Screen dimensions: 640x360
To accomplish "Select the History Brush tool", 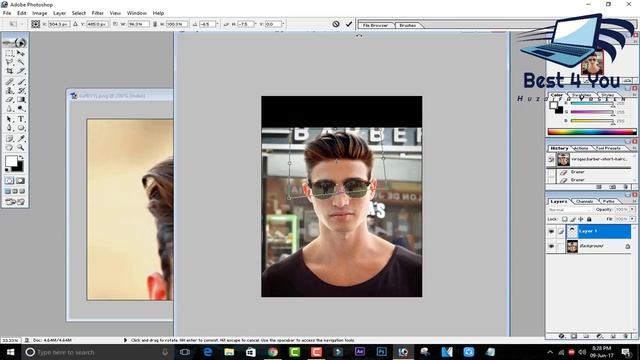I will coord(21,91).
